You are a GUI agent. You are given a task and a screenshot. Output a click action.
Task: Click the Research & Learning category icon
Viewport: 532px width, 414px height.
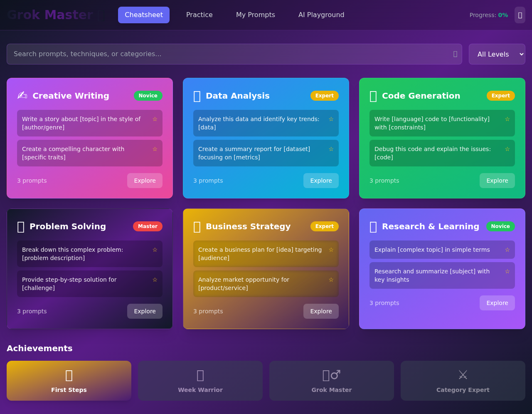(373, 227)
